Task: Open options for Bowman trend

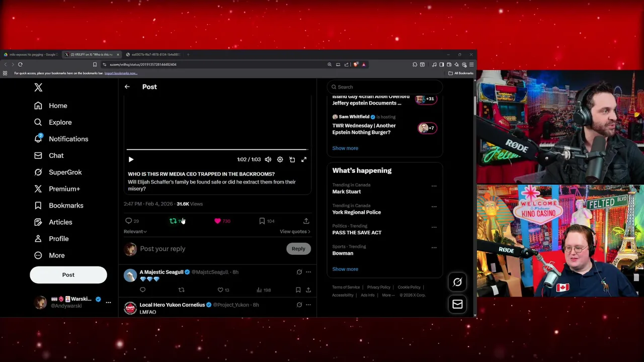Action: pyautogui.click(x=434, y=248)
